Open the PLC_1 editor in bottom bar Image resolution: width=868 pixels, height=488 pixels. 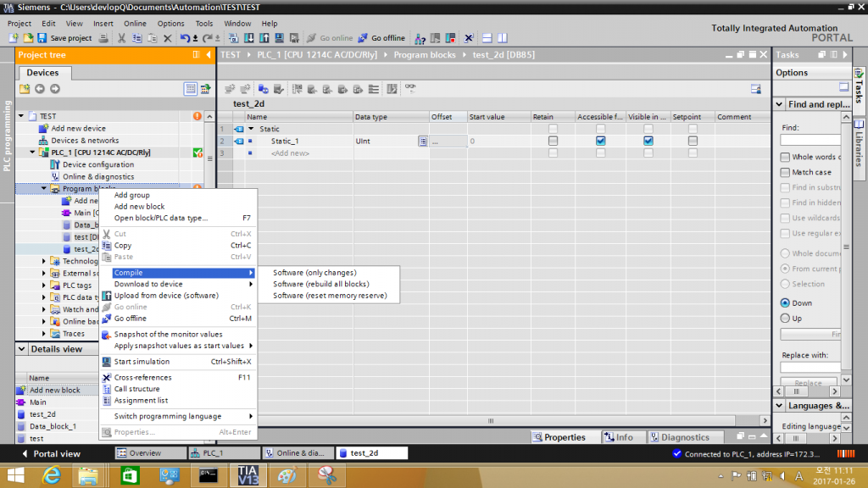[224, 453]
